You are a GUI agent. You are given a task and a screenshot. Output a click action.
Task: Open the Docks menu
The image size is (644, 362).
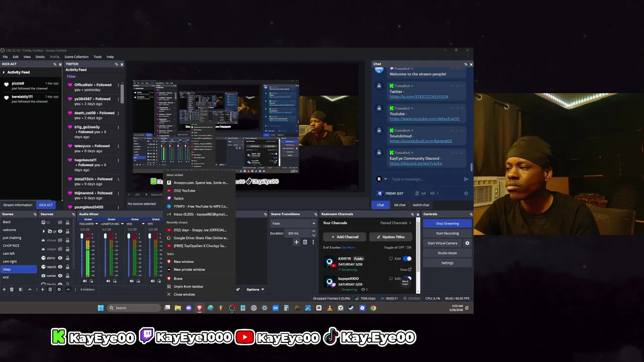[40, 57]
